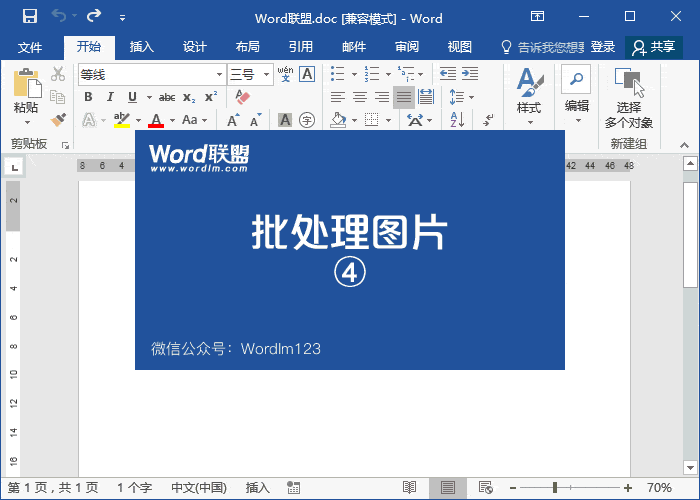Switch to the 布局 tab
700x500 pixels.
click(248, 46)
